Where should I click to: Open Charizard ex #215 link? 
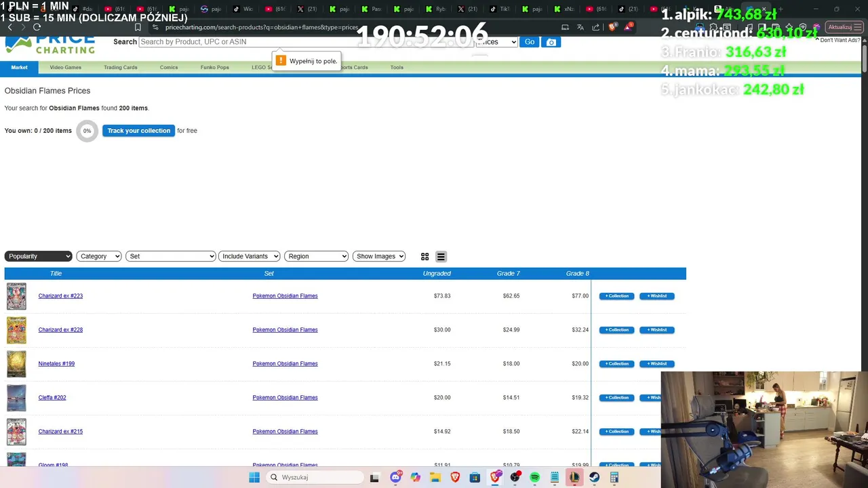coord(60,432)
